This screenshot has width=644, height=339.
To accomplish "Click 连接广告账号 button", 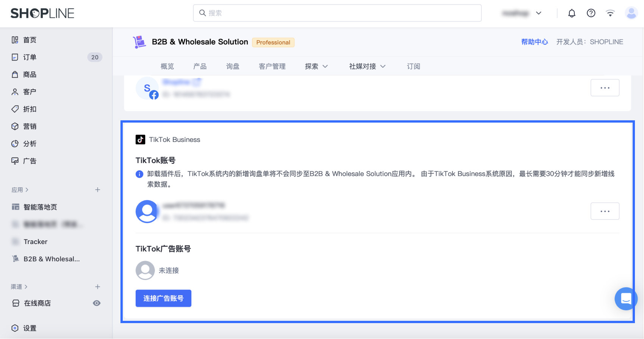I will pyautogui.click(x=163, y=299).
